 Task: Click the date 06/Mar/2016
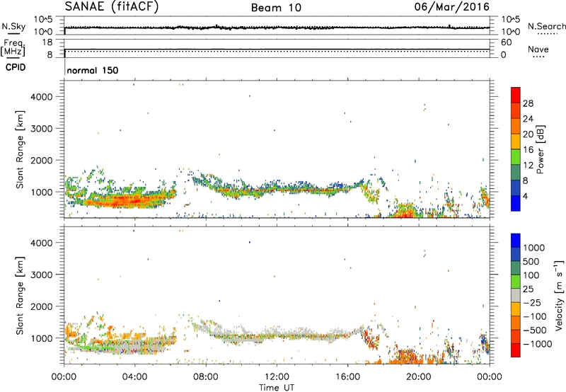pos(452,7)
